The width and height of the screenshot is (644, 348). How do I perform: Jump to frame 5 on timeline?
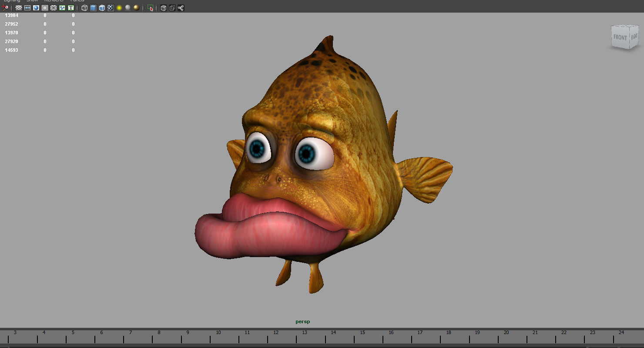73,332
